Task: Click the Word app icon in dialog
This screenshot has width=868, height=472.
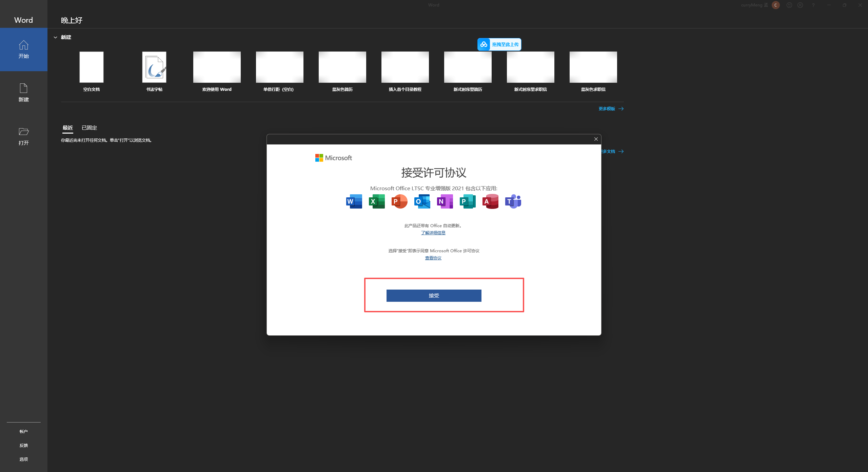Action: tap(354, 201)
